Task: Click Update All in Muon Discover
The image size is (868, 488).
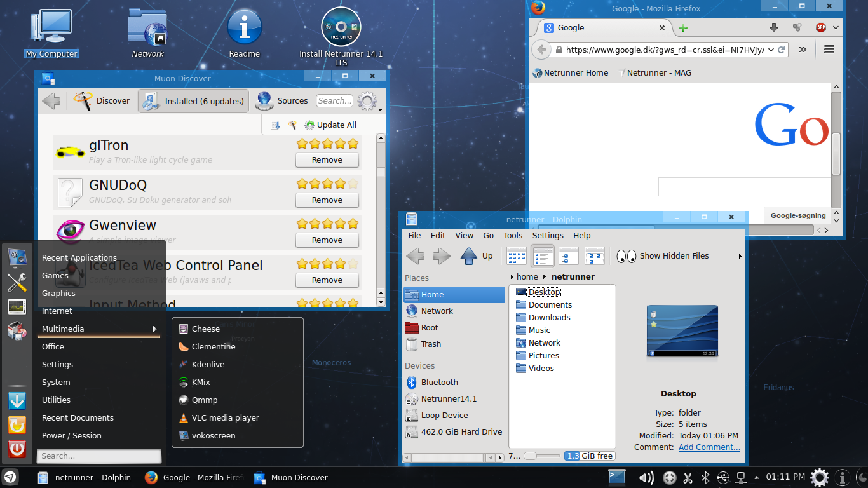Action: click(330, 125)
